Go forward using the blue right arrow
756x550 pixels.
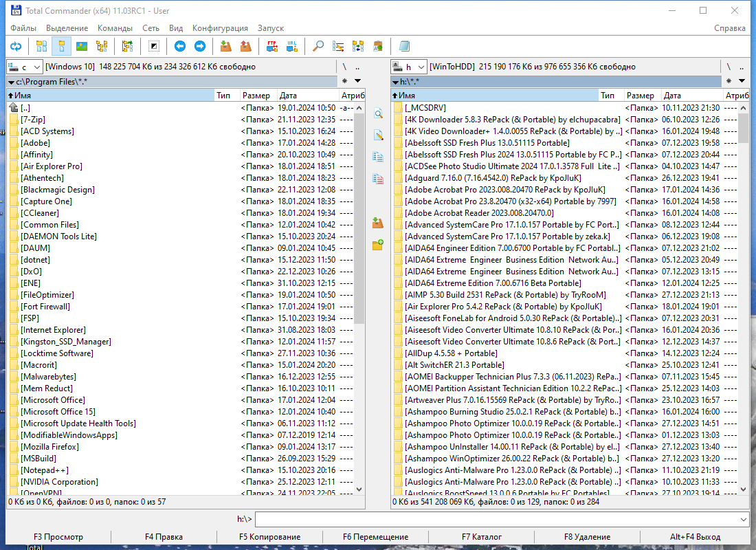[199, 46]
